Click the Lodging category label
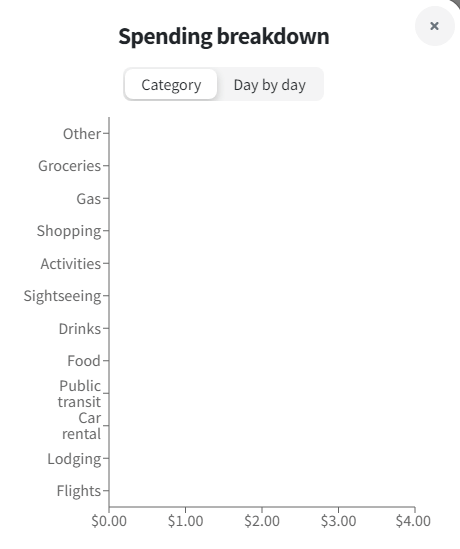 74,459
